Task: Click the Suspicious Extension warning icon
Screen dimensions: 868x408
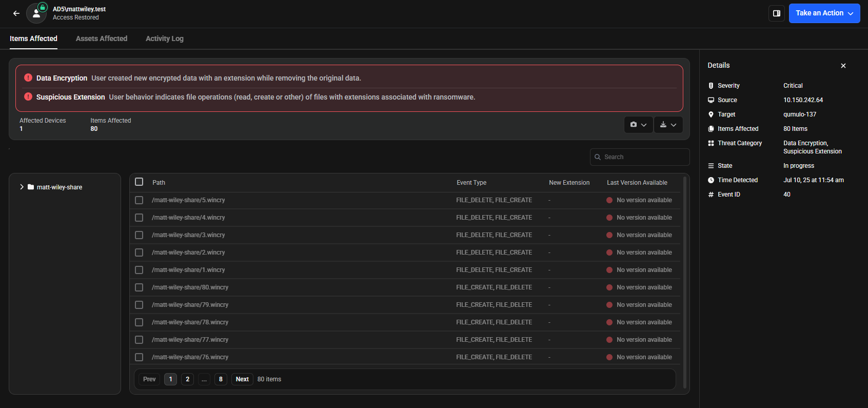Action: pos(28,97)
